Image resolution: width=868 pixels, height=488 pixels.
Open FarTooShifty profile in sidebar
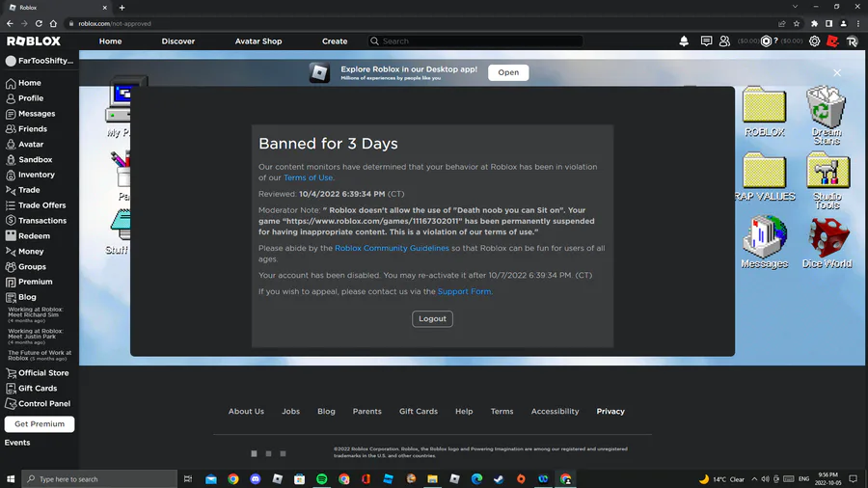[40, 61]
